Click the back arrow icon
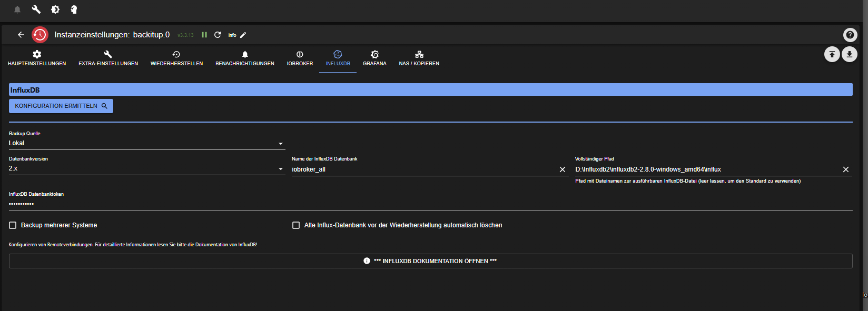This screenshot has height=311, width=868. 21,35
